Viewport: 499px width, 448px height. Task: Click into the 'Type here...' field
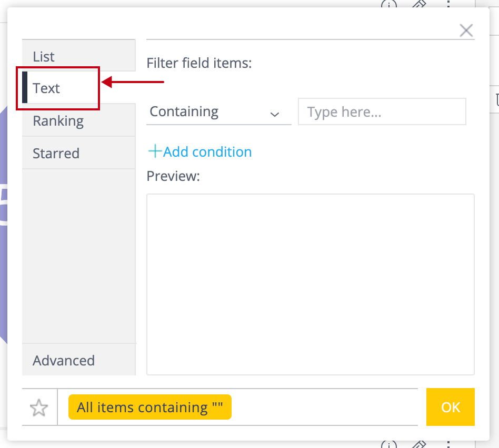pos(382,112)
